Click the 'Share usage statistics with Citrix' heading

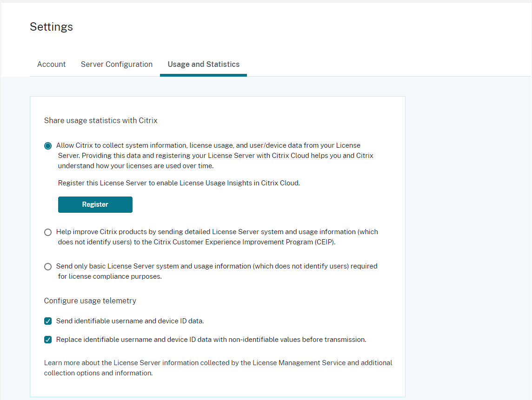(x=101, y=121)
